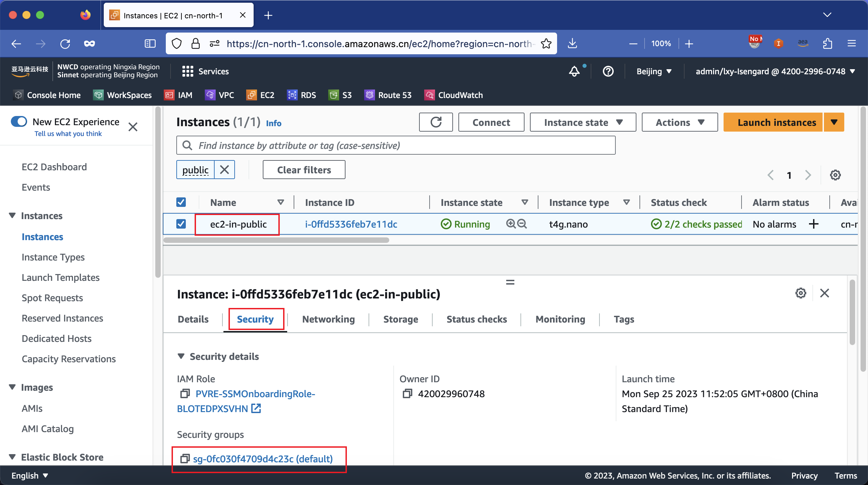Open the Firefox reader sidebar icon

pos(150,43)
